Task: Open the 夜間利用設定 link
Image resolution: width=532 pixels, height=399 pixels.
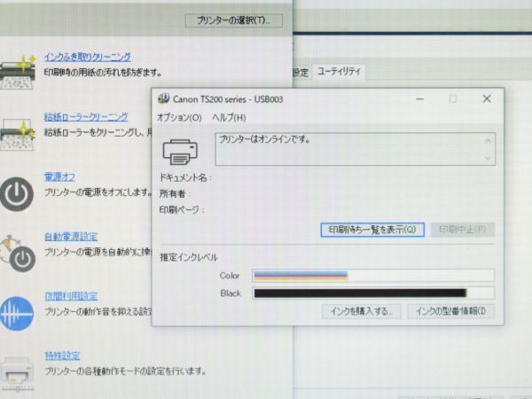Action: pyautogui.click(x=71, y=296)
